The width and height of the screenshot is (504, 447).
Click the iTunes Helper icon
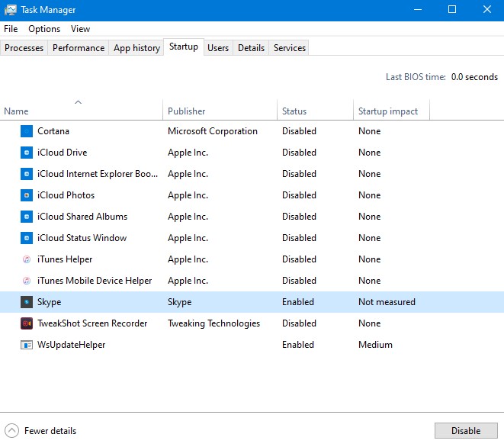tap(27, 259)
